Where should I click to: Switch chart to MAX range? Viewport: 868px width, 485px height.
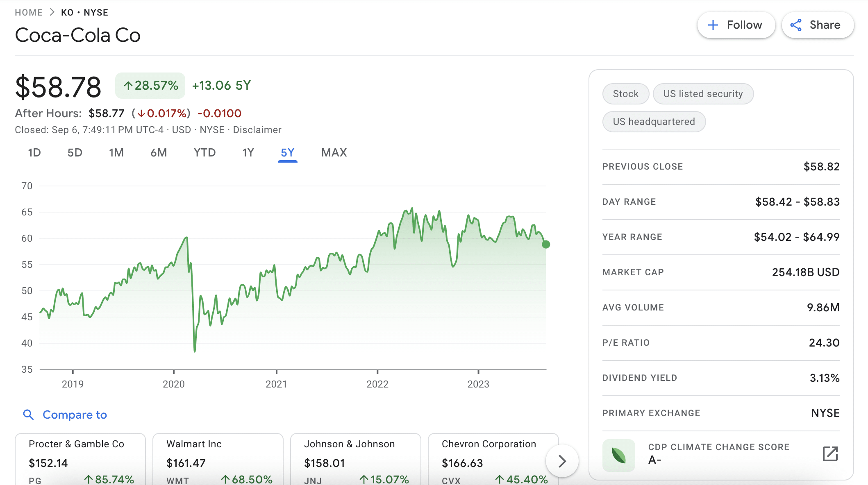[334, 153]
